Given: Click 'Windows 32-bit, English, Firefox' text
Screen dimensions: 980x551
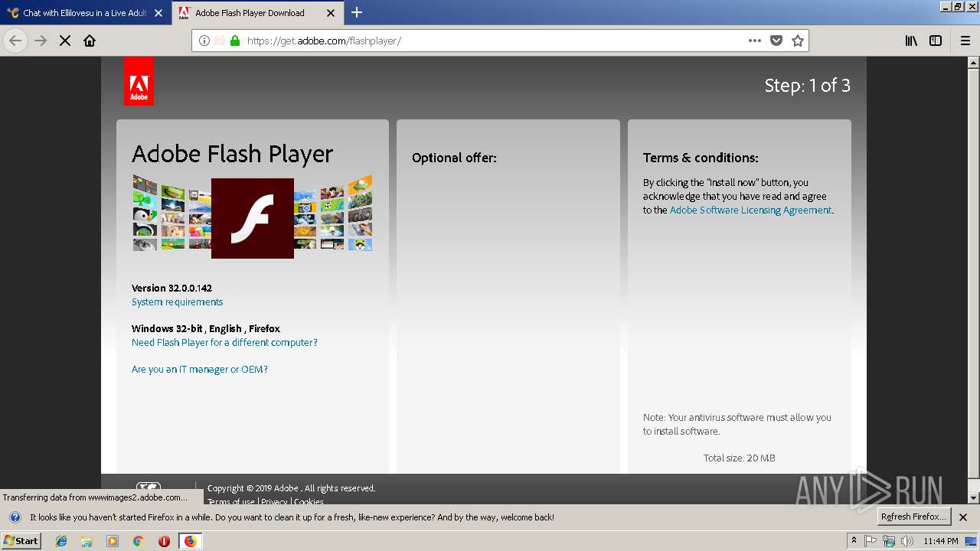Looking at the screenshot, I should pyautogui.click(x=206, y=328).
